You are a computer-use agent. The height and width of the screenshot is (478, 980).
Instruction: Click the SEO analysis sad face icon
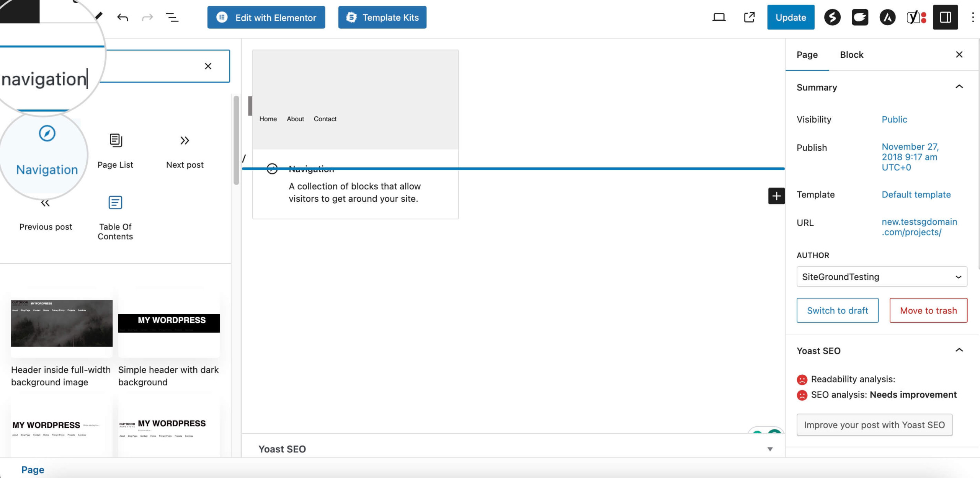coord(802,395)
